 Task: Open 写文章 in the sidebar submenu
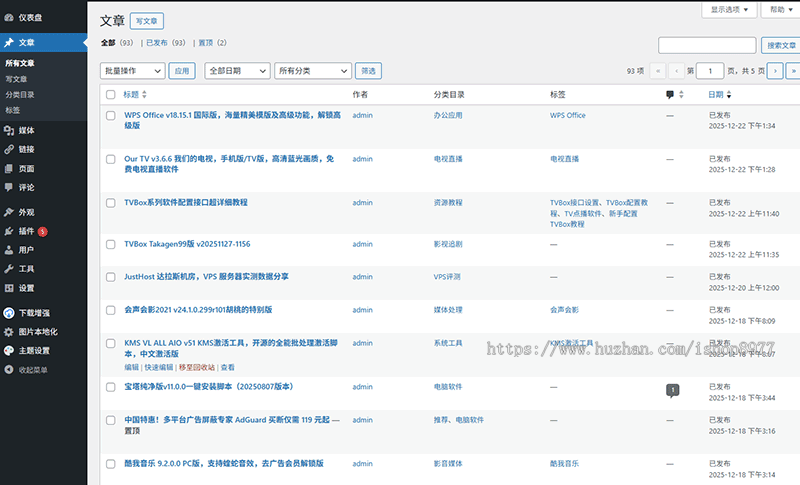coord(16,79)
